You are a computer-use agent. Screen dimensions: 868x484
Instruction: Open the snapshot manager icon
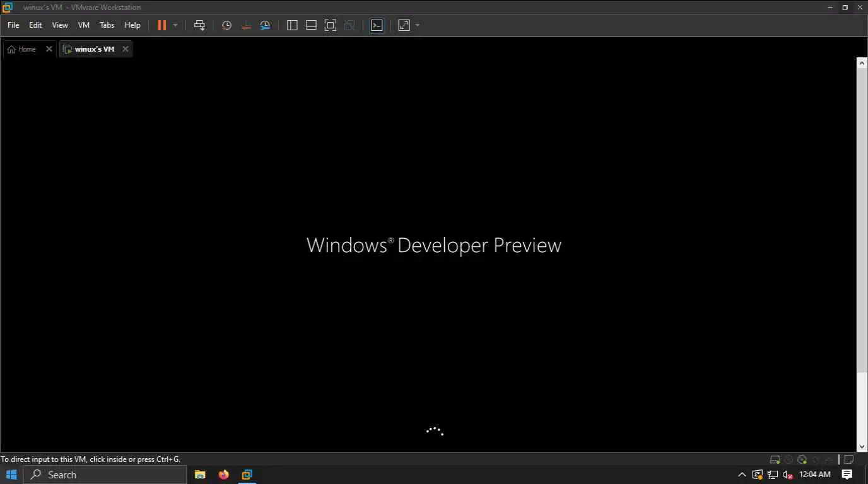(x=266, y=25)
